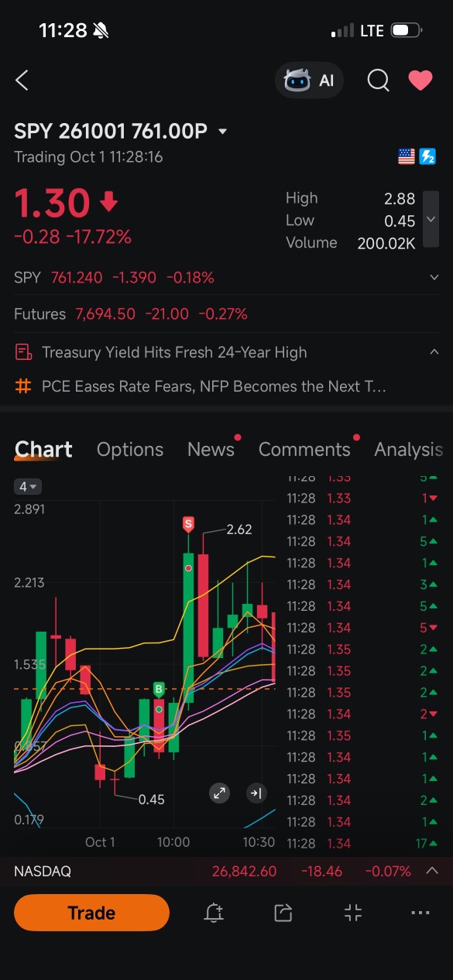Tap the Oct 1 date on chart axis
Image resolution: width=453 pixels, height=980 pixels.
pos(100,842)
